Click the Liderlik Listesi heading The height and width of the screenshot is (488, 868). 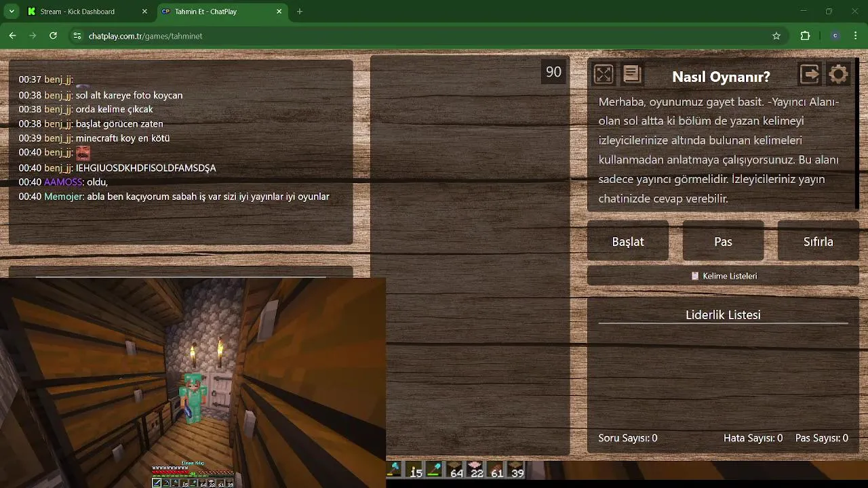pyautogui.click(x=723, y=314)
